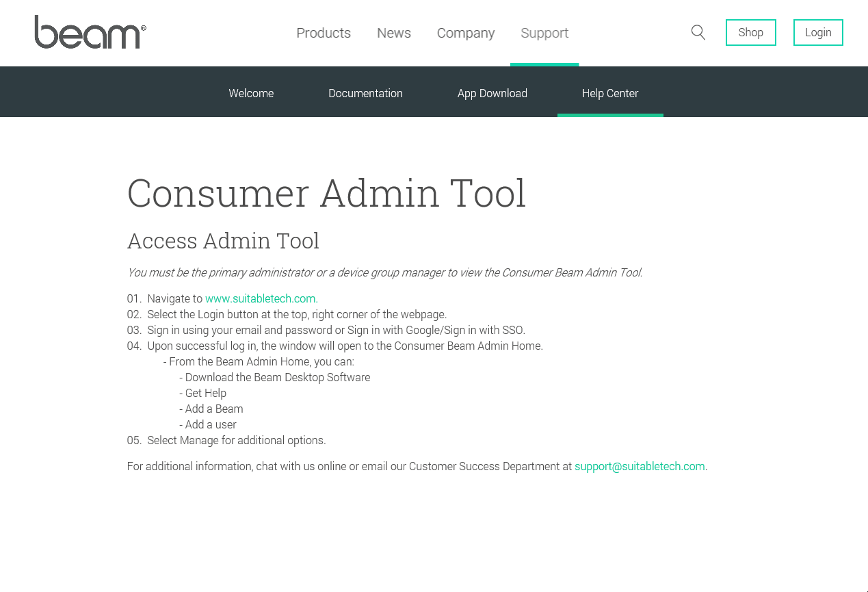Screen dimensions: 868x592
Task: Click the italic primary administrator note
Action: pos(384,272)
